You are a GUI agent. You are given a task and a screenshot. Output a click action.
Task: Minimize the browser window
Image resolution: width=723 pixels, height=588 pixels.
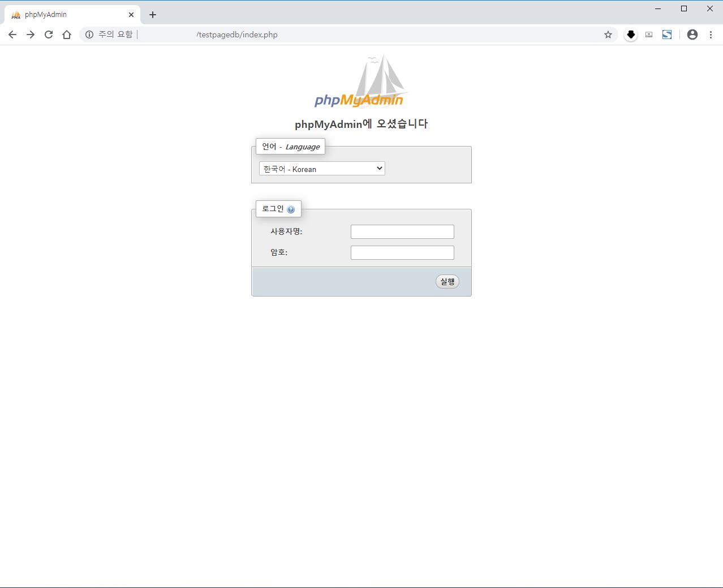click(658, 8)
